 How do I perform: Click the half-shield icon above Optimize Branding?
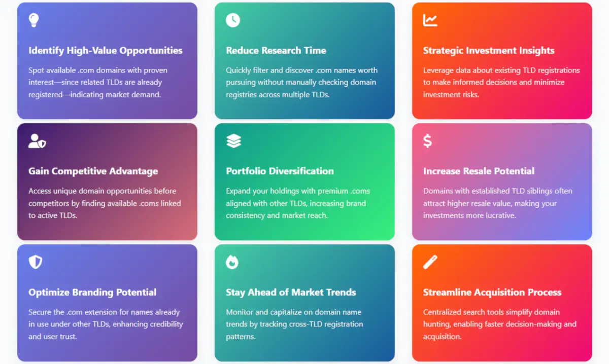[35, 262]
